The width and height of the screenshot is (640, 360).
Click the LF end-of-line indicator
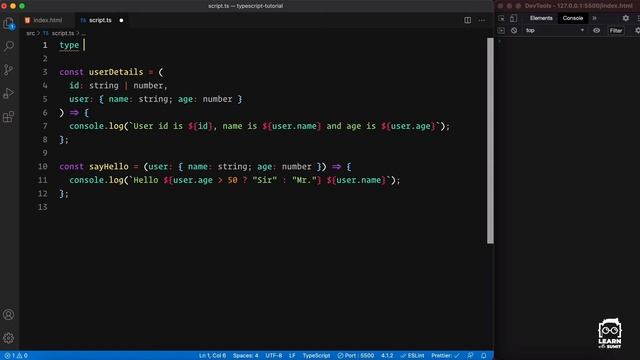[292, 356]
